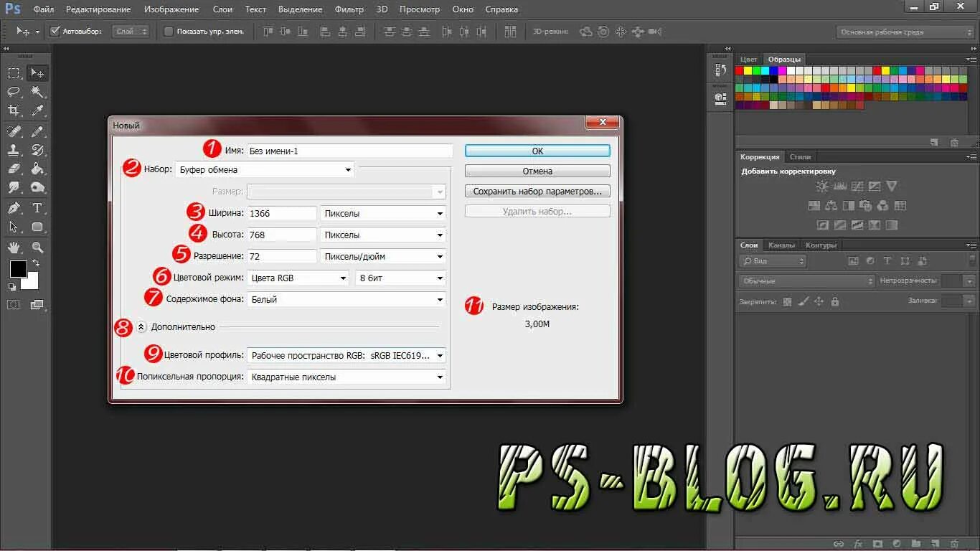This screenshot has width=980, height=551.
Task: Click the Ширина value field
Action: (281, 213)
